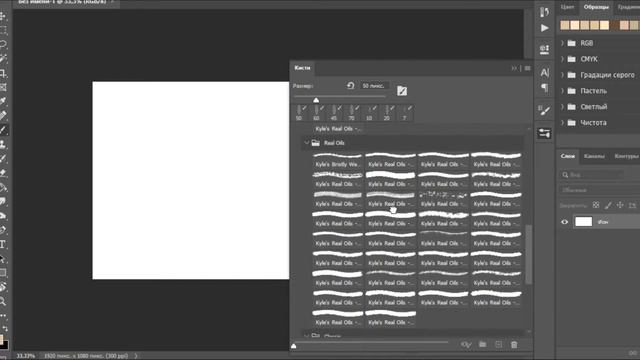Switch to the Цвет tab
The width and height of the screenshot is (640, 360).
567,7
